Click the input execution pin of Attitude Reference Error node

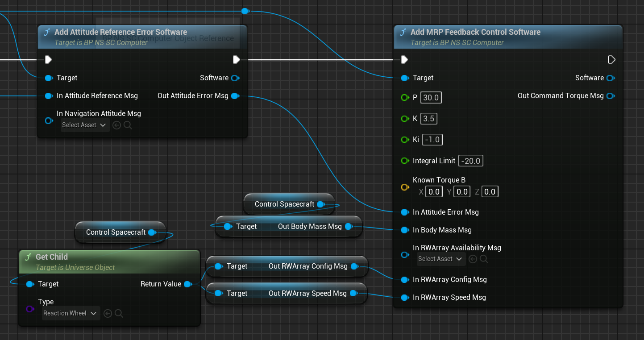pyautogui.click(x=48, y=60)
